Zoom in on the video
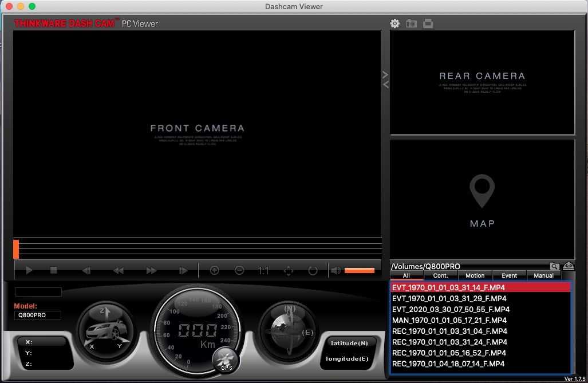588x383 pixels. pyautogui.click(x=215, y=270)
